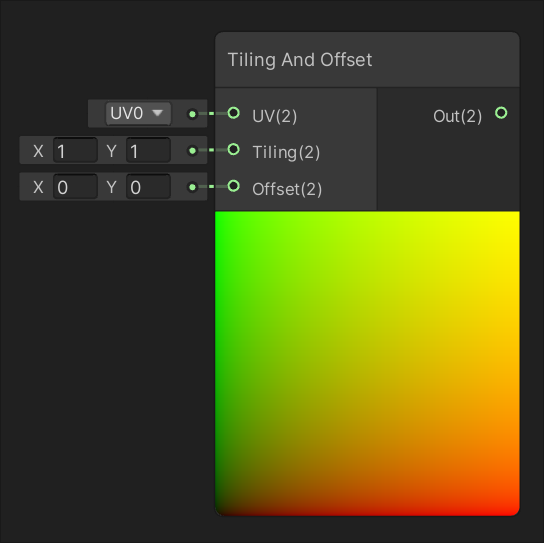This screenshot has height=543, width=544.
Task: Click the Tiling(2) port label
Action: 286,153
